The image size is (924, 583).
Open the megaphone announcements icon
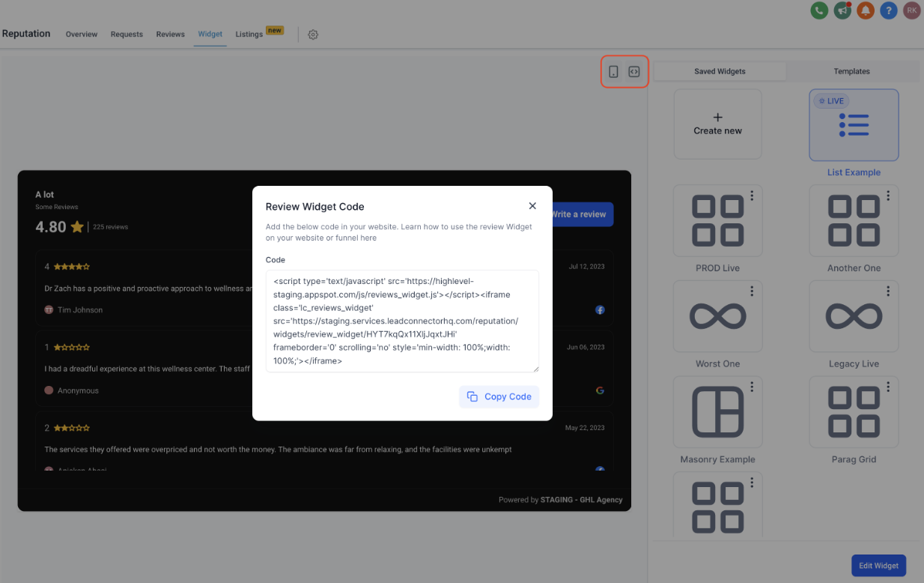pyautogui.click(x=842, y=10)
